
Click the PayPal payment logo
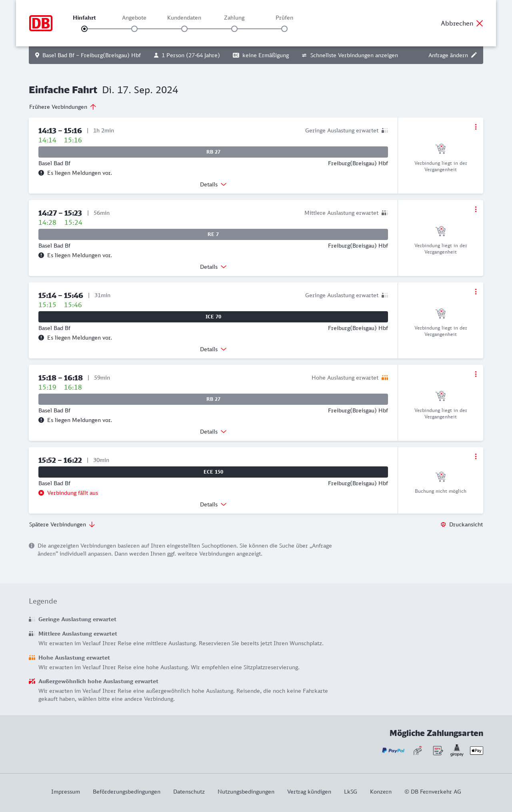coord(393,750)
